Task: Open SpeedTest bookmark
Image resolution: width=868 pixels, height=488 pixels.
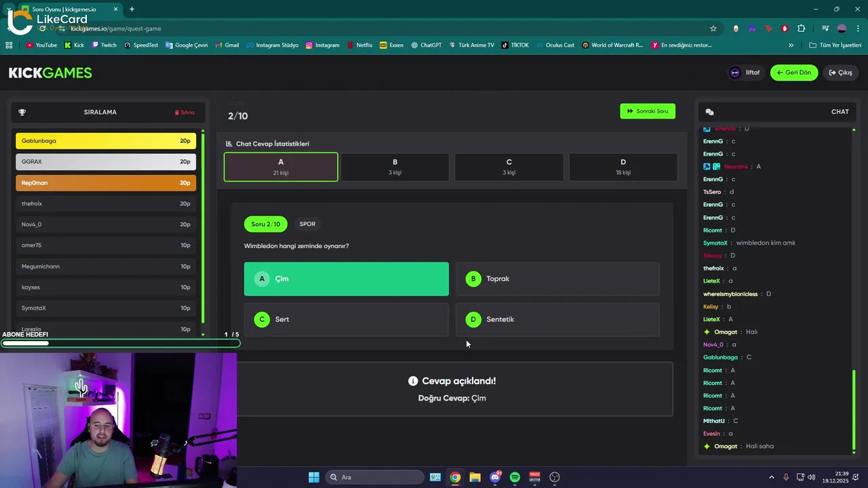Action: point(141,45)
